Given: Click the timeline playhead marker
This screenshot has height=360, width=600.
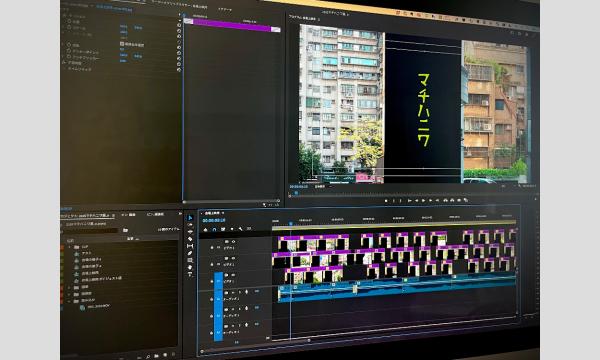Looking at the screenshot, I should [x=291, y=223].
